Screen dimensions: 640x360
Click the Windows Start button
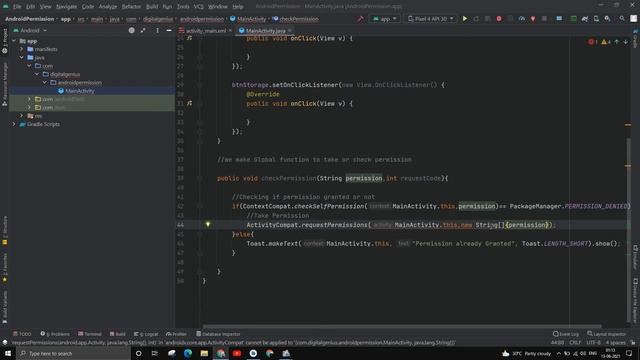tap(8, 353)
